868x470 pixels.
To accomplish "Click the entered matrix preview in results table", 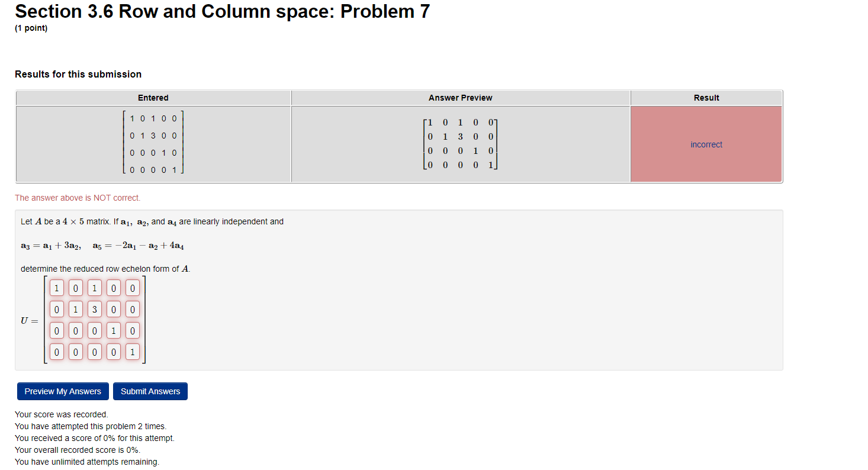I will point(153,144).
